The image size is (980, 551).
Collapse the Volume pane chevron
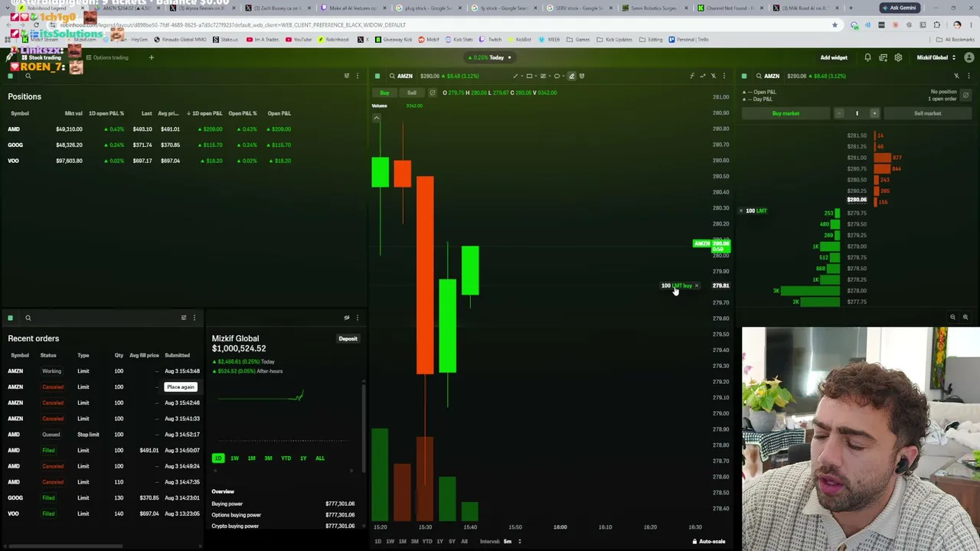click(x=376, y=118)
